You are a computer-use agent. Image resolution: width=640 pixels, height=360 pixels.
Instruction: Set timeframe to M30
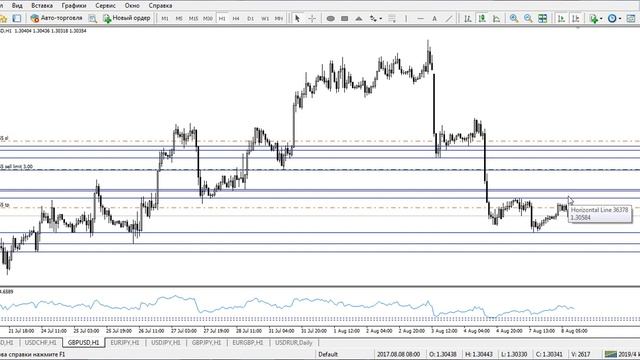click(208, 18)
